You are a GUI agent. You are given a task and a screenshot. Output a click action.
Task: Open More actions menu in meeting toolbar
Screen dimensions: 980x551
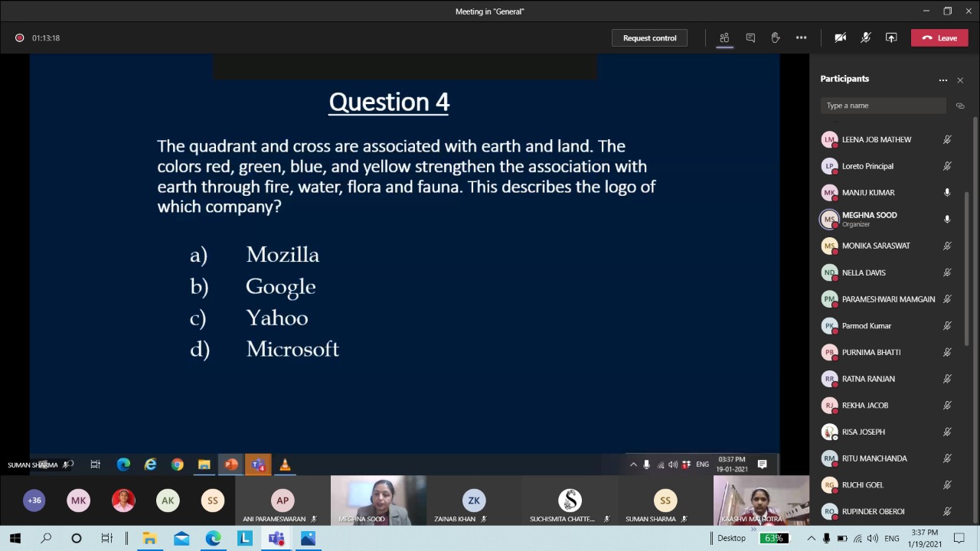point(801,37)
